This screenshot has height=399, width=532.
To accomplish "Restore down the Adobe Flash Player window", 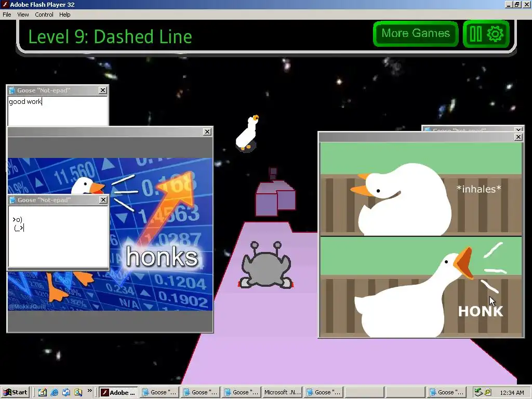I will (517, 4).
